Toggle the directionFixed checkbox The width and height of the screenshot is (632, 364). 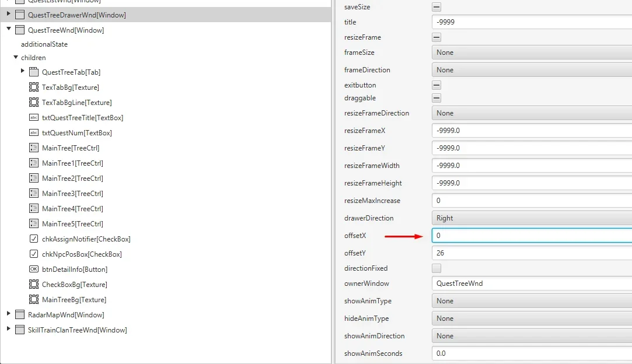coord(437,268)
